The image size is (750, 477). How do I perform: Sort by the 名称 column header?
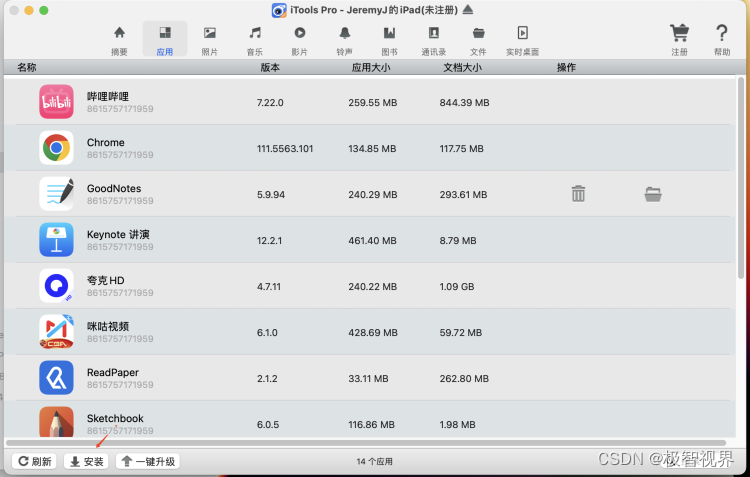tap(27, 67)
